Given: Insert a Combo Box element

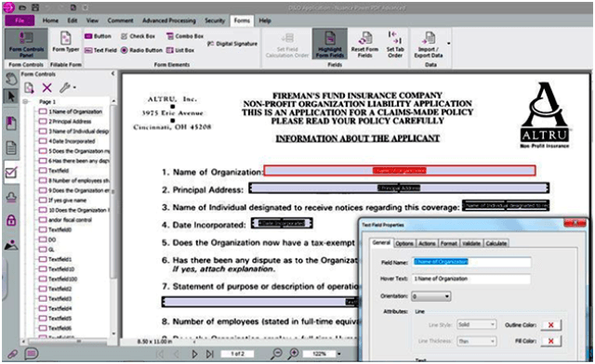Looking at the screenshot, I should click(185, 36).
